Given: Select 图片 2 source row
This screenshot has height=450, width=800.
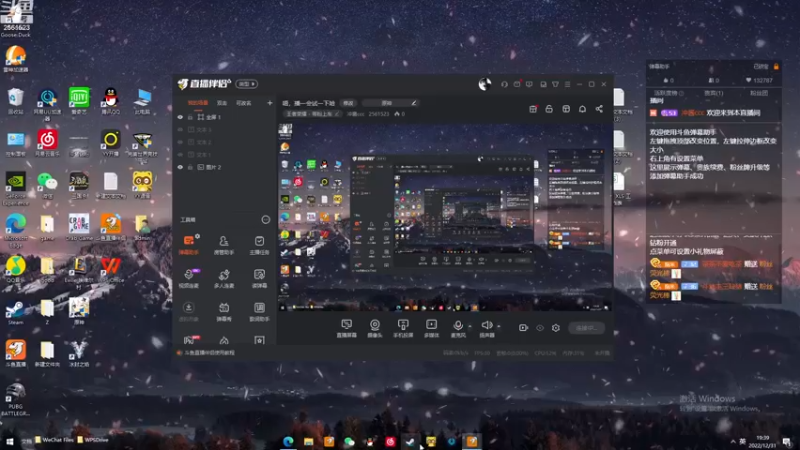Looking at the screenshot, I should (224, 167).
